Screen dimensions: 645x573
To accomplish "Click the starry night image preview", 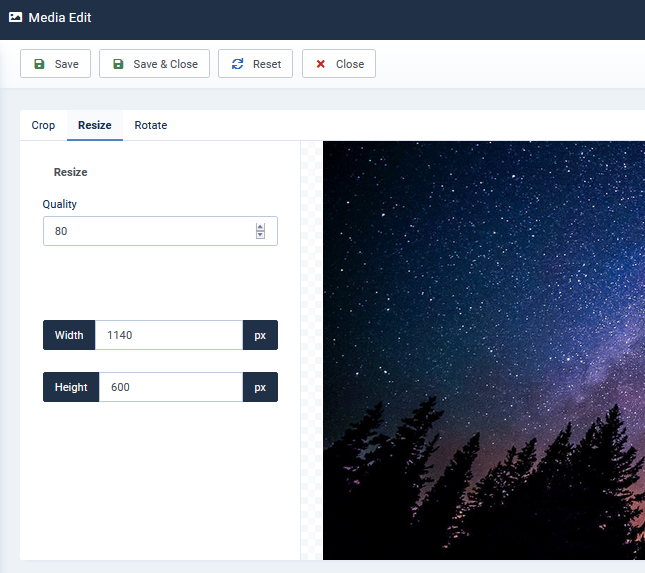I will point(484,350).
